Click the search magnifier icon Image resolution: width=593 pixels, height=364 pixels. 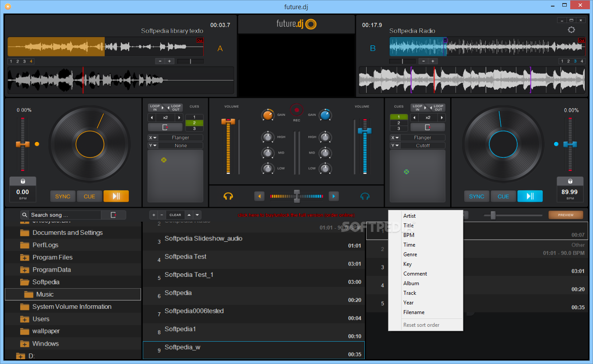[25, 215]
